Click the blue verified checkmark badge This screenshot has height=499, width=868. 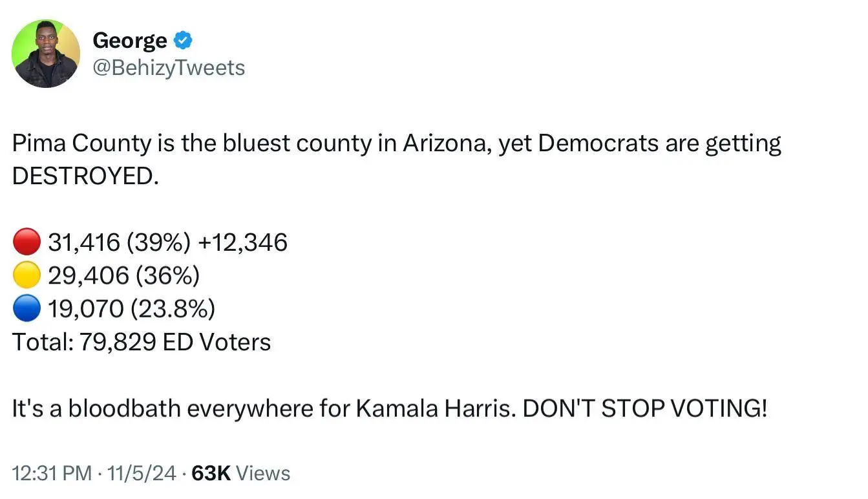tap(184, 41)
